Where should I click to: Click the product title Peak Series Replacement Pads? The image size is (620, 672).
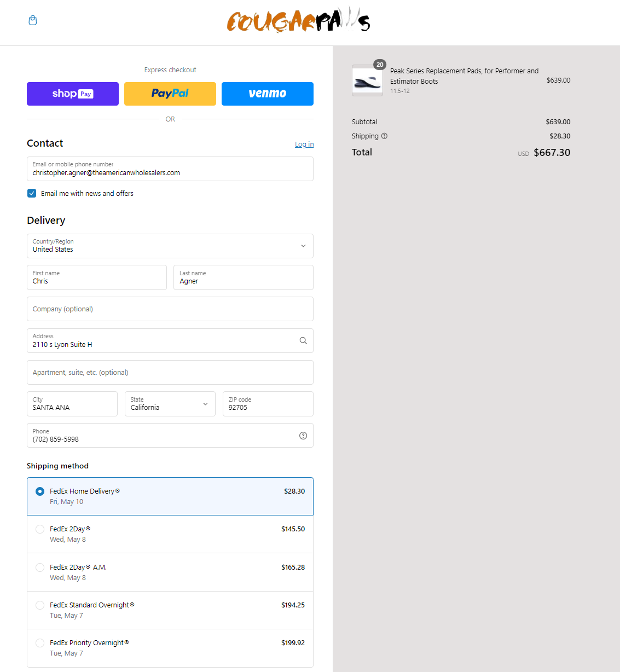point(464,76)
